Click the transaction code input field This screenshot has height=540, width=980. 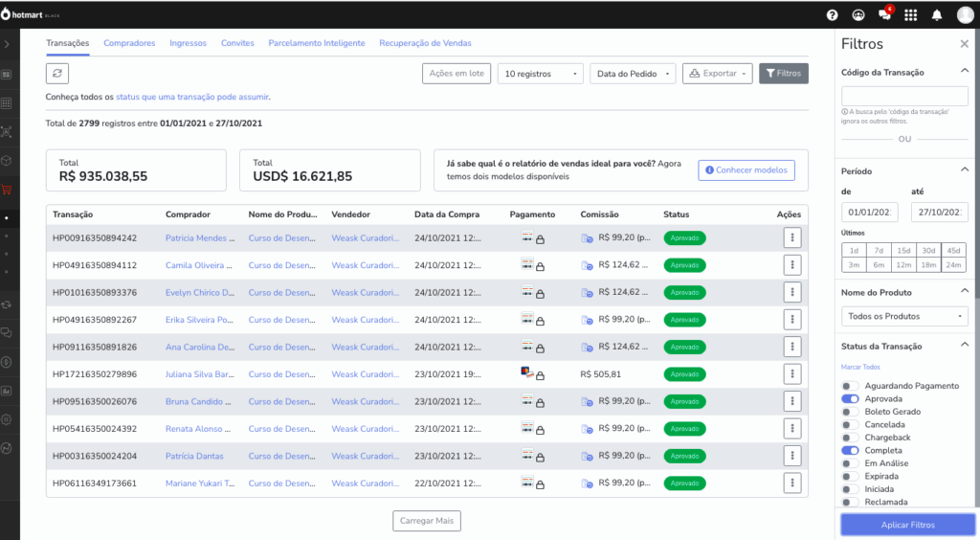coord(904,96)
